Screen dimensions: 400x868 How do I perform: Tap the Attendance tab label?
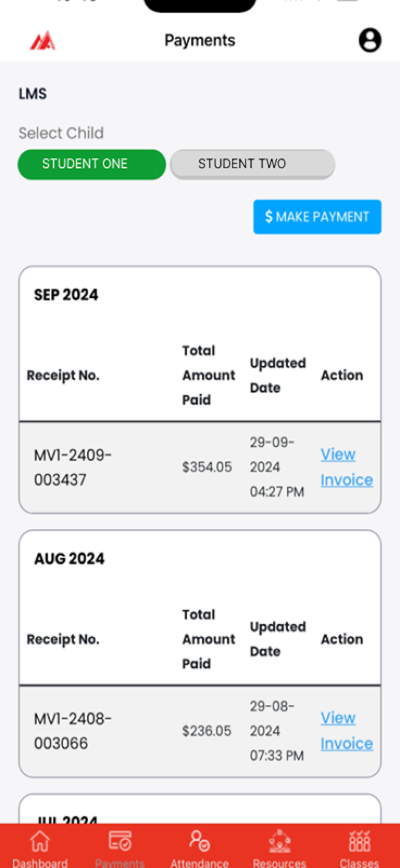200,863
